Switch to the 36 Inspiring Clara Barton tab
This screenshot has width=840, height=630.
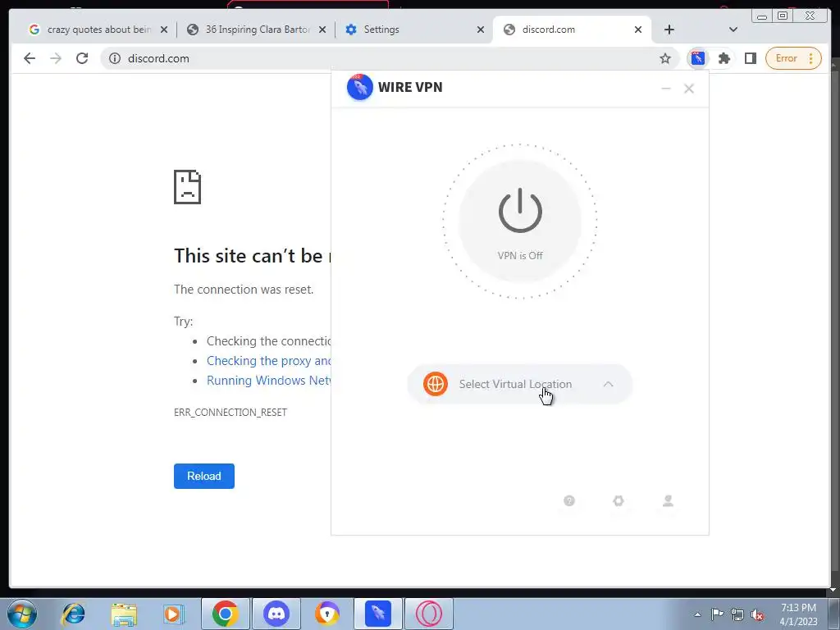pyautogui.click(x=257, y=30)
